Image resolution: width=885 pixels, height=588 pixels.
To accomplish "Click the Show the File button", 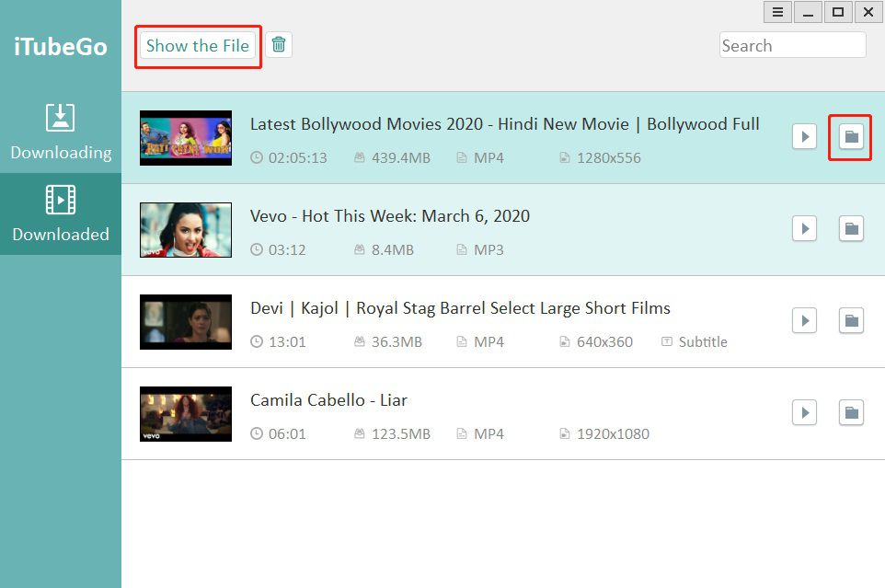I will pos(198,46).
